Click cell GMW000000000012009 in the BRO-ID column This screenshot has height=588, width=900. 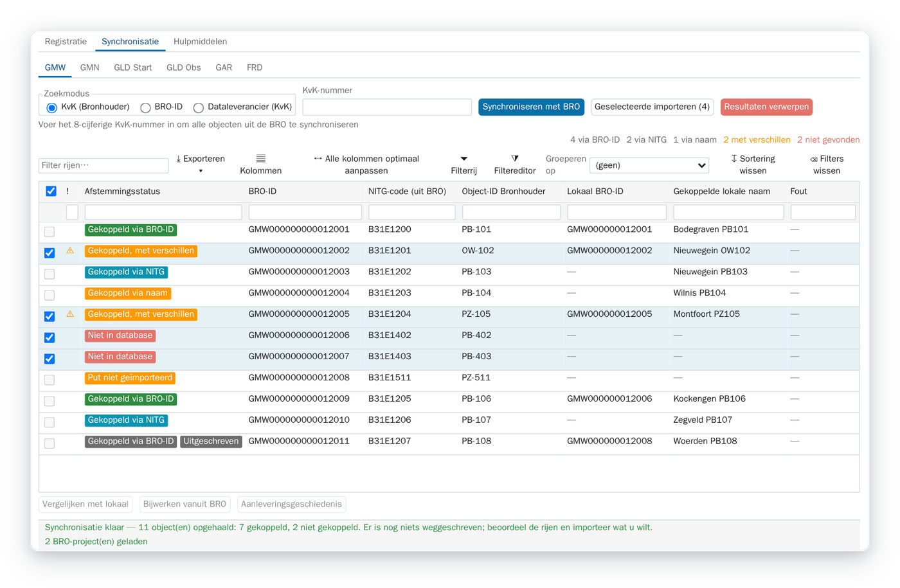pyautogui.click(x=299, y=399)
